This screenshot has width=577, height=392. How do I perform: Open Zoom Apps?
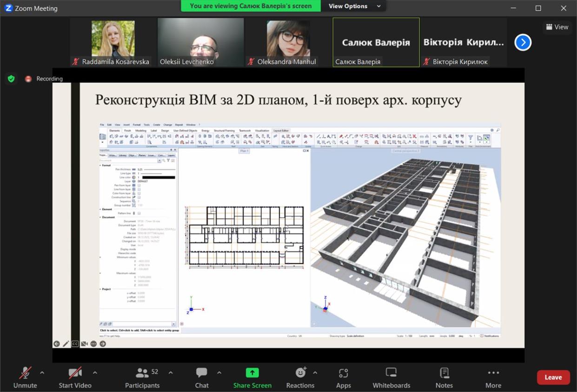(344, 377)
